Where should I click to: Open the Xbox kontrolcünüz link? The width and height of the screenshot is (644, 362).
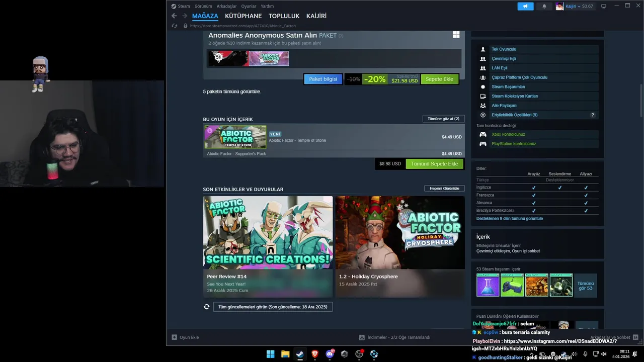click(508, 134)
